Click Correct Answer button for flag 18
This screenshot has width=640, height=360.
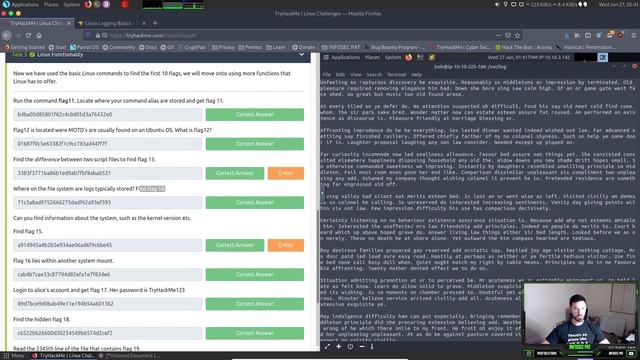coord(255,333)
